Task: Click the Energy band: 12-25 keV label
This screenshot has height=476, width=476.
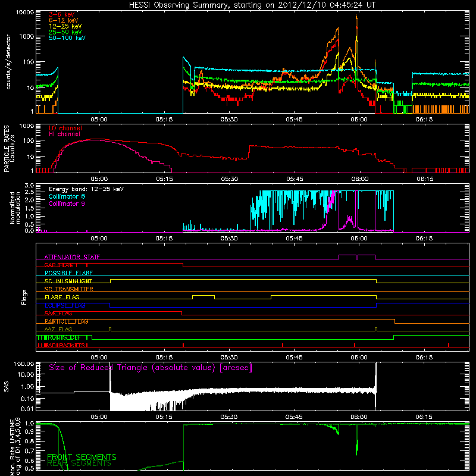Action: 86,189
